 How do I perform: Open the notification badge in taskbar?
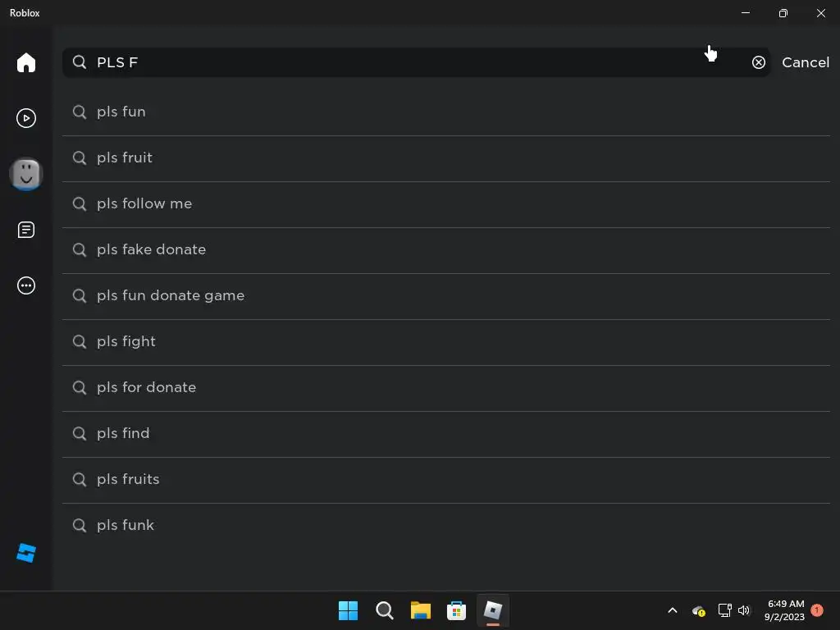click(x=817, y=610)
